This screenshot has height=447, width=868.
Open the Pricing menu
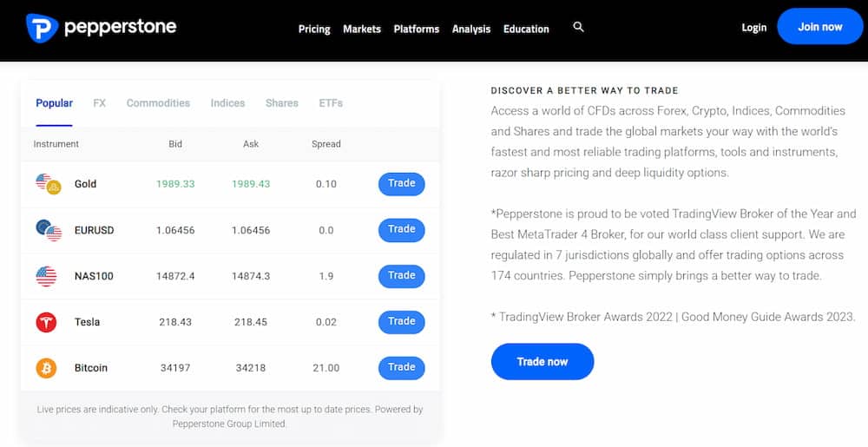pyautogui.click(x=314, y=29)
